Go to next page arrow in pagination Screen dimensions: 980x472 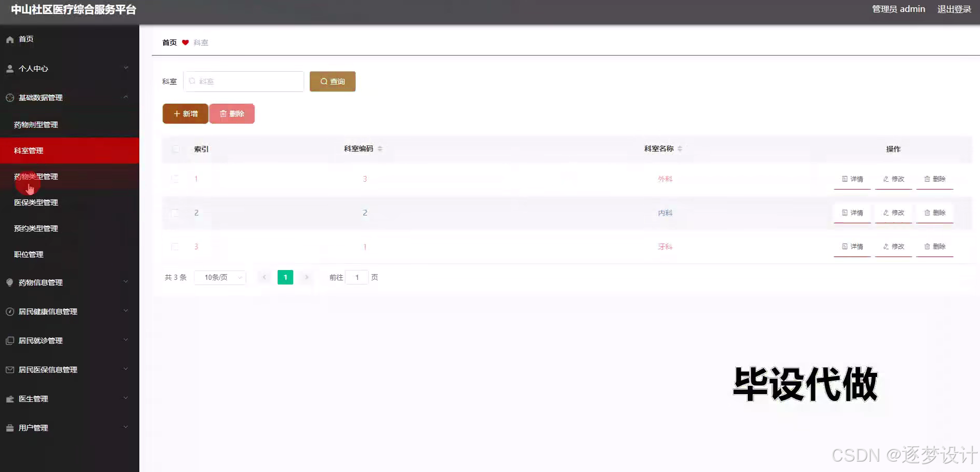(307, 277)
